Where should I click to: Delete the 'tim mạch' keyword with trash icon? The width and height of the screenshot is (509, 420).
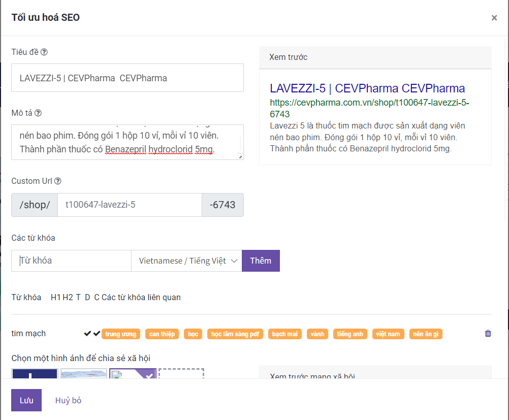(x=488, y=334)
